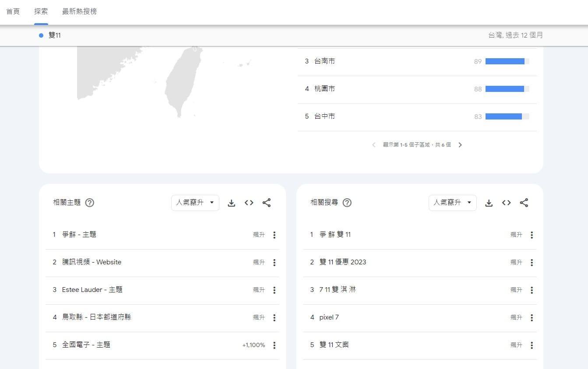Select 桃園市 subregion row

coord(417,89)
